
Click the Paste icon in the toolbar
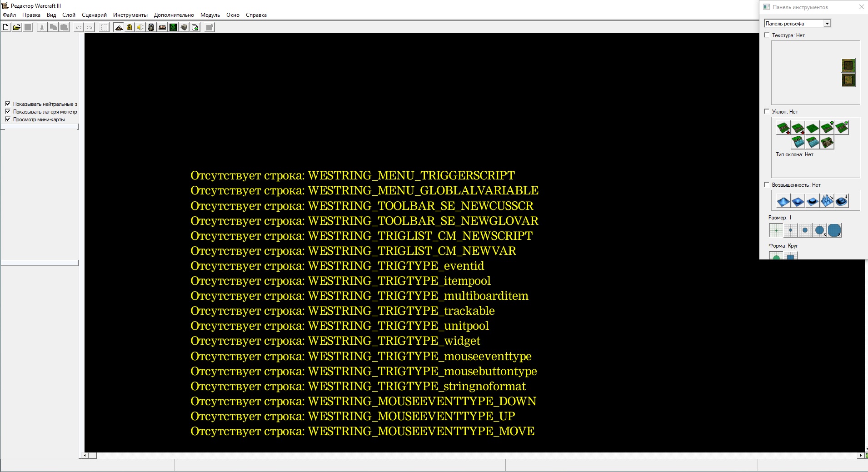[x=64, y=27]
